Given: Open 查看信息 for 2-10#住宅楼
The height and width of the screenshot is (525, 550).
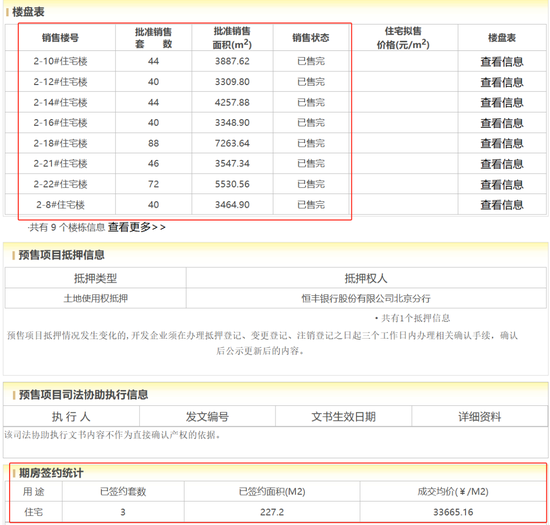Looking at the screenshot, I should [x=502, y=62].
